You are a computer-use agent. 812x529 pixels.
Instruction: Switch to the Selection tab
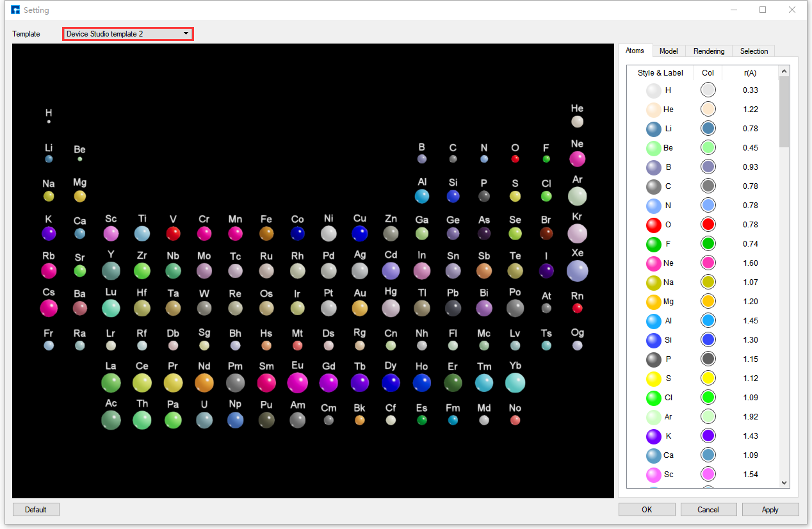(x=753, y=51)
